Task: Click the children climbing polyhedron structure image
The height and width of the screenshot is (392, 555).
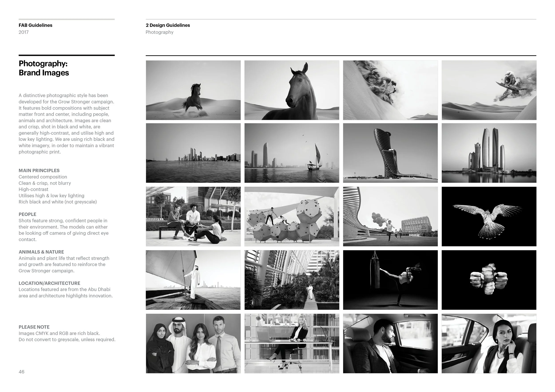Action: 292,216
